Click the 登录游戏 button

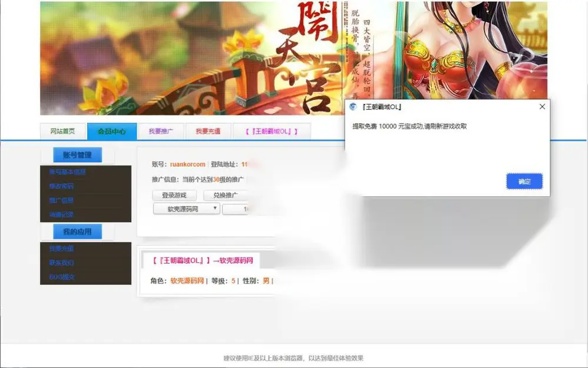click(x=175, y=195)
